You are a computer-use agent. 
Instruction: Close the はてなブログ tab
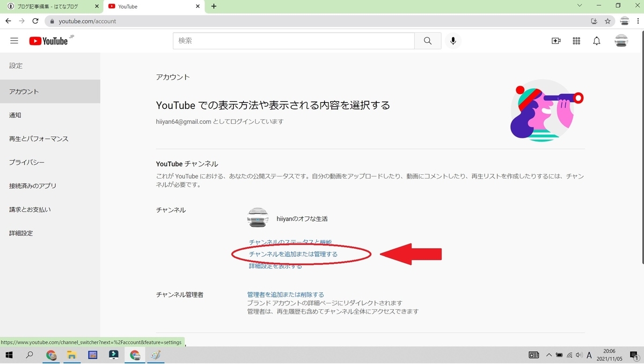coord(97,6)
